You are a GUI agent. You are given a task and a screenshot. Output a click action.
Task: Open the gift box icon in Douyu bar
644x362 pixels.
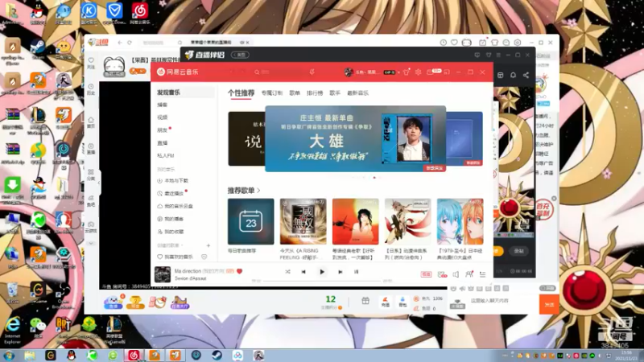365,301
